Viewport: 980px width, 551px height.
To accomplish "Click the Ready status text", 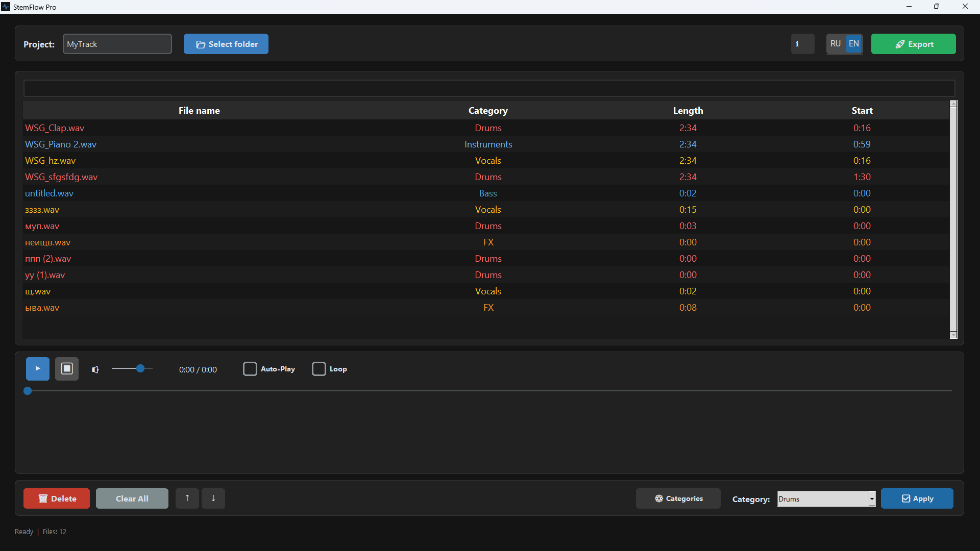I will pos(24,532).
